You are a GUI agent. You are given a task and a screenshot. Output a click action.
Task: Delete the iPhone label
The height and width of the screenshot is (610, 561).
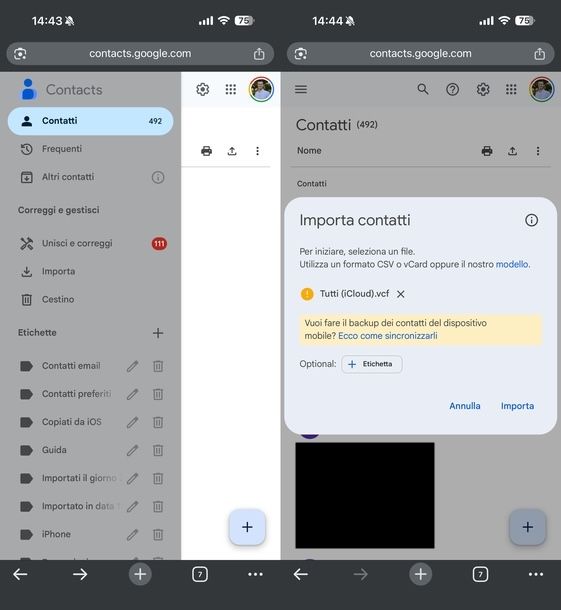point(158,535)
